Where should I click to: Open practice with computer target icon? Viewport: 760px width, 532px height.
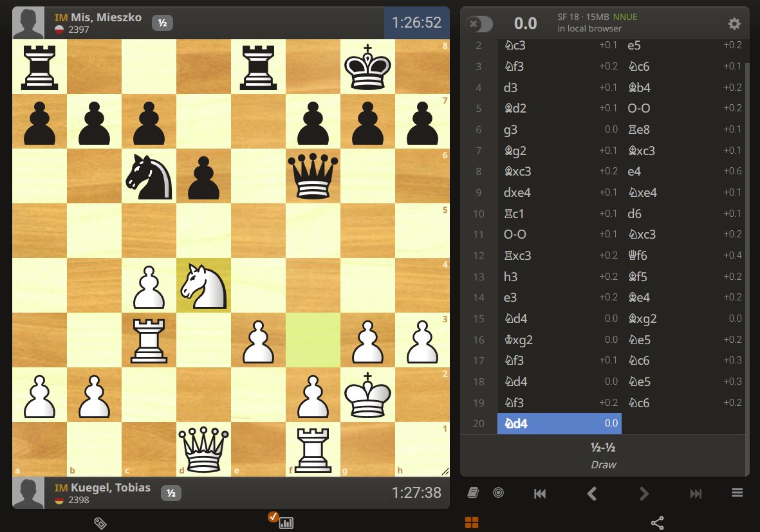point(498,493)
